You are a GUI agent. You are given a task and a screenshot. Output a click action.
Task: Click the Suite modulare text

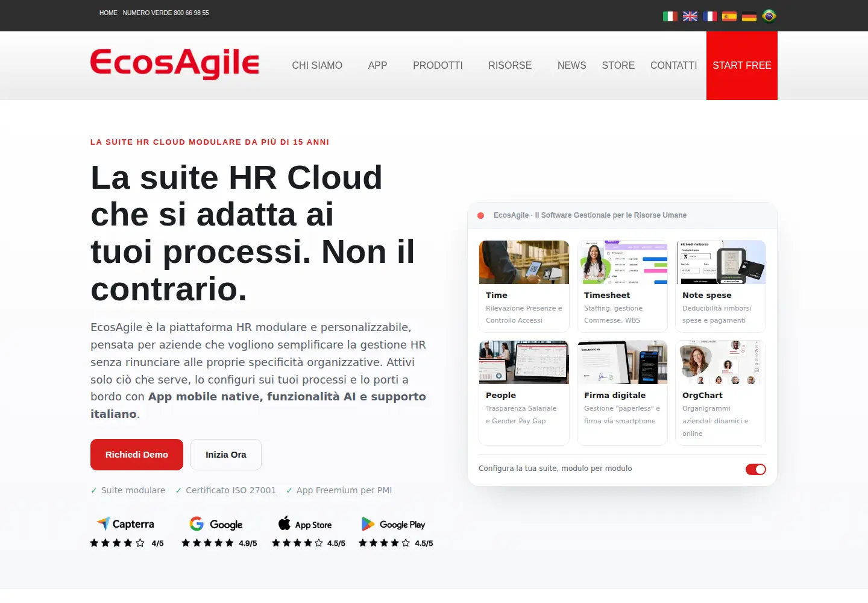[133, 490]
